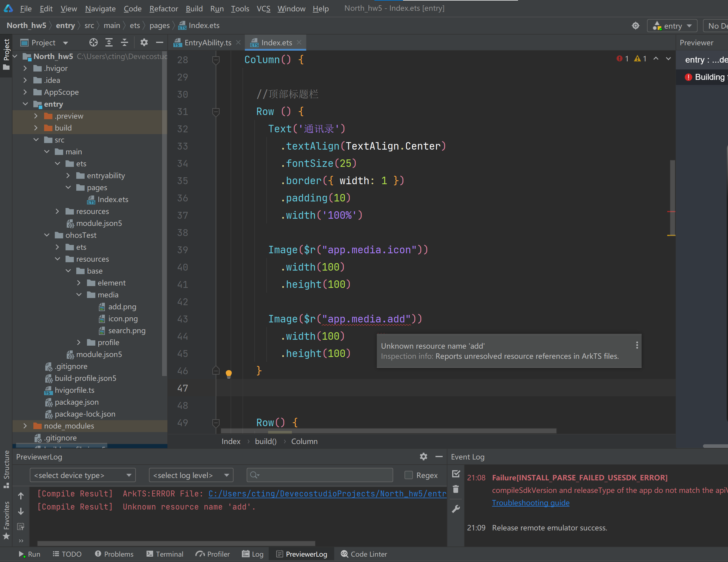Open the Profiler tool window

pos(212,554)
